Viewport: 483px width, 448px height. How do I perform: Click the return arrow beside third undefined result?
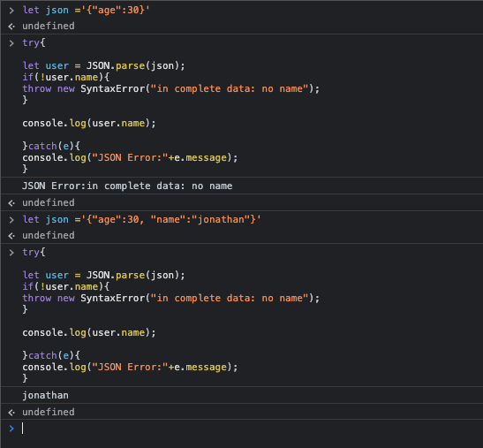coord(11,236)
